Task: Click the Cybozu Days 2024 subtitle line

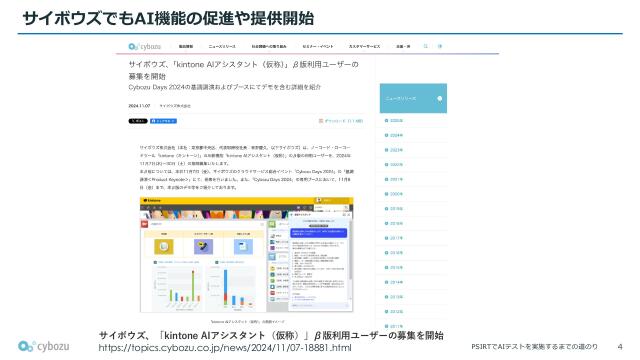Action: tap(224, 87)
